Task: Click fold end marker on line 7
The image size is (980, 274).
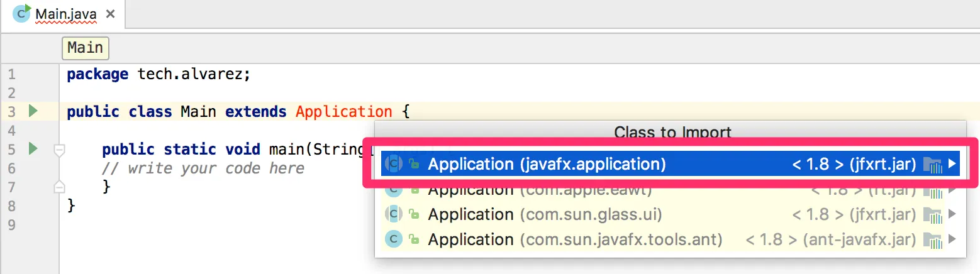Action: (59, 186)
